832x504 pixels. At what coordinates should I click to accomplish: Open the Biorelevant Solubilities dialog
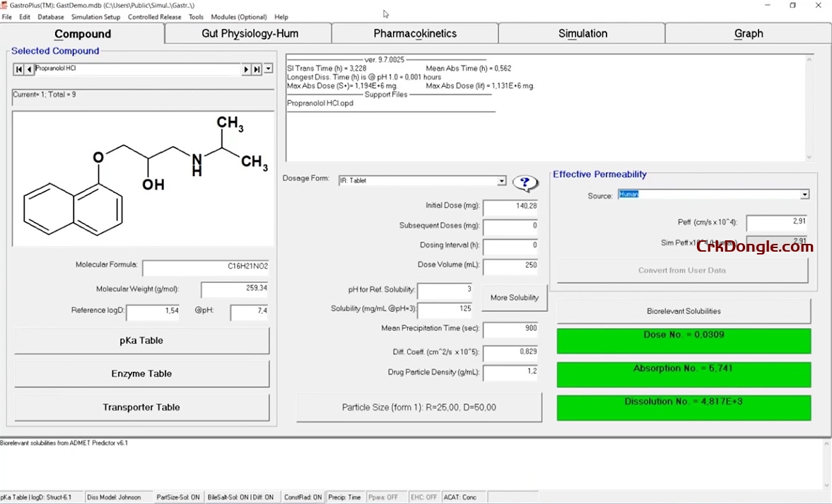[683, 311]
